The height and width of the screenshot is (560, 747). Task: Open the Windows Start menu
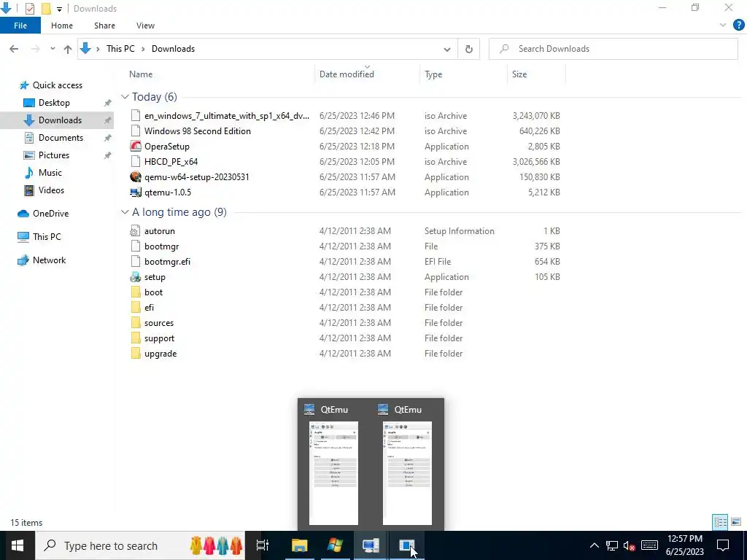[18, 545]
